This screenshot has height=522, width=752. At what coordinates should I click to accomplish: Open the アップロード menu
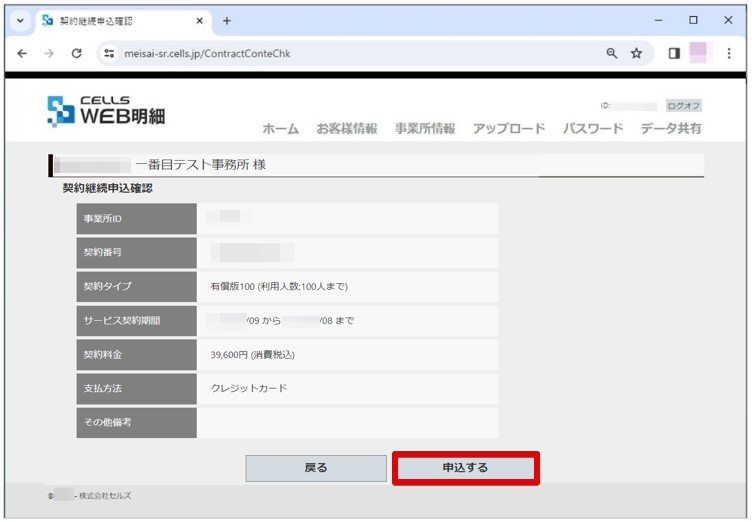(x=509, y=129)
